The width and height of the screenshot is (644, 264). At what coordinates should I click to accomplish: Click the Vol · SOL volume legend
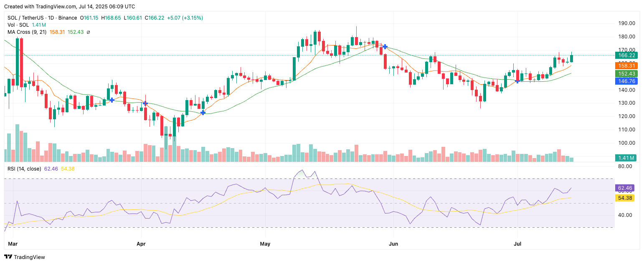pos(18,25)
